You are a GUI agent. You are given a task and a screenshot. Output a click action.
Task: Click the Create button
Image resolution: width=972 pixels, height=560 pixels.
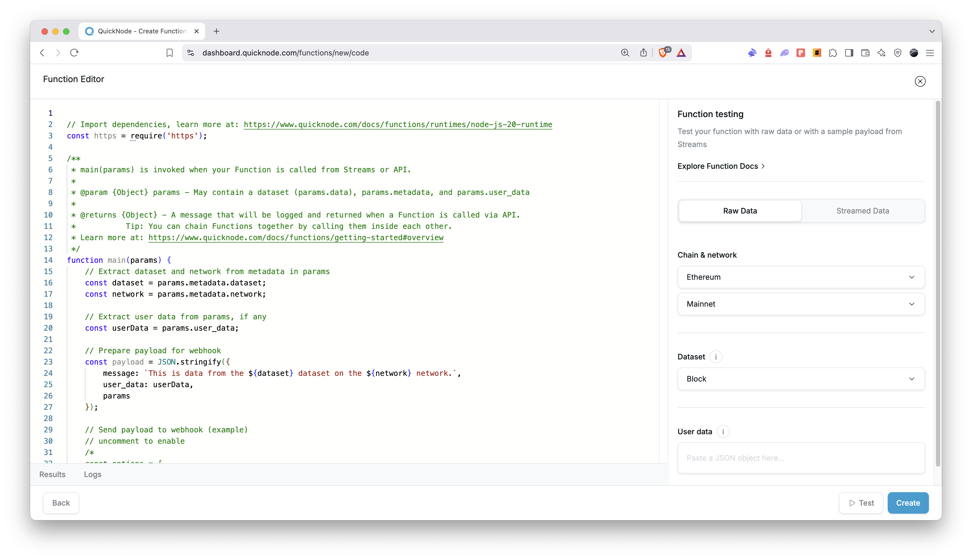pos(908,503)
